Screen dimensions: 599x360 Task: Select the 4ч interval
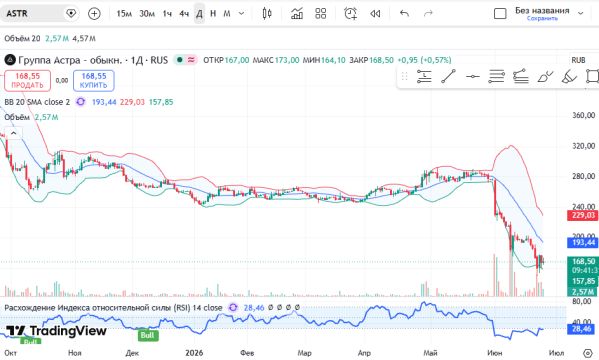(x=184, y=14)
